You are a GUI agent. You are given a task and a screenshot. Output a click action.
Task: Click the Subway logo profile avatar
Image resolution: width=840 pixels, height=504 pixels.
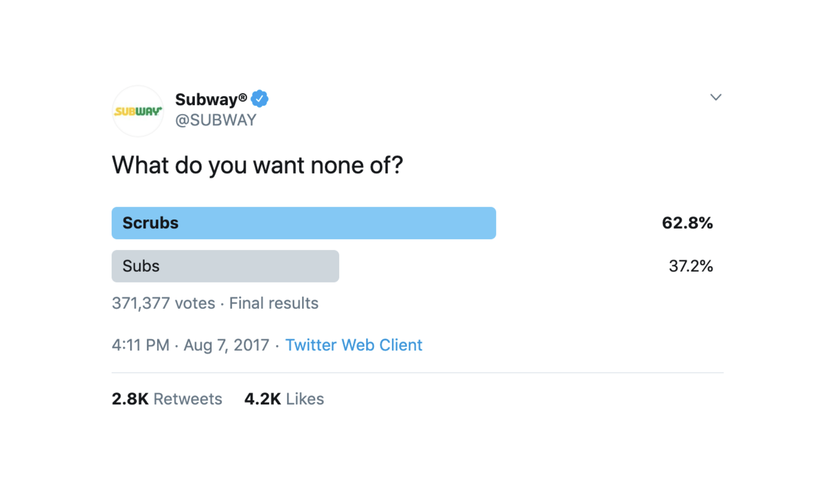pos(138,111)
